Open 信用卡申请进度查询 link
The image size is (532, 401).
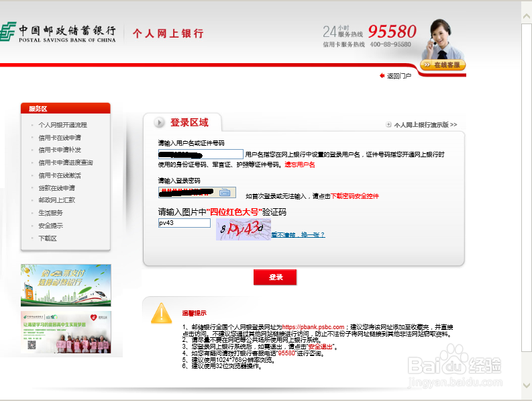click(x=66, y=163)
